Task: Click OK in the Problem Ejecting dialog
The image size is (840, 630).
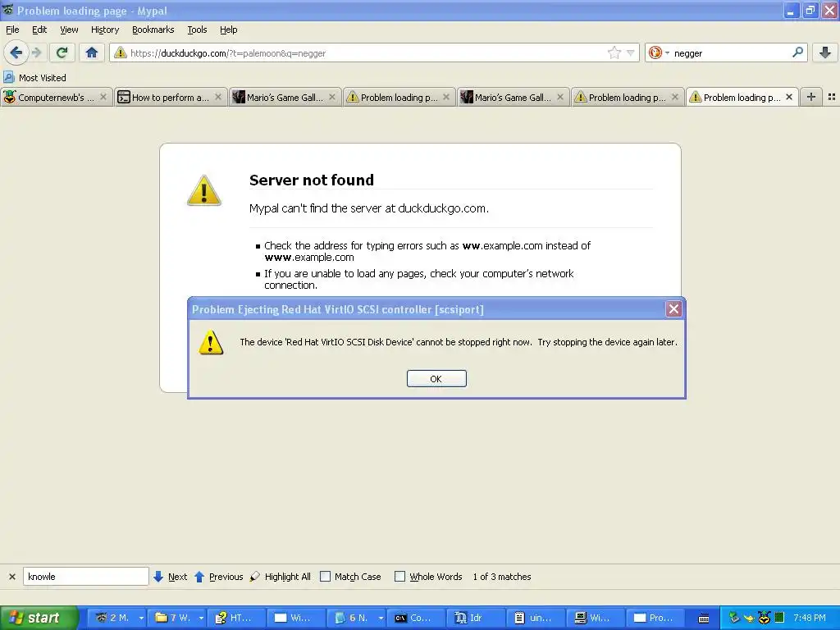Action: [436, 379]
